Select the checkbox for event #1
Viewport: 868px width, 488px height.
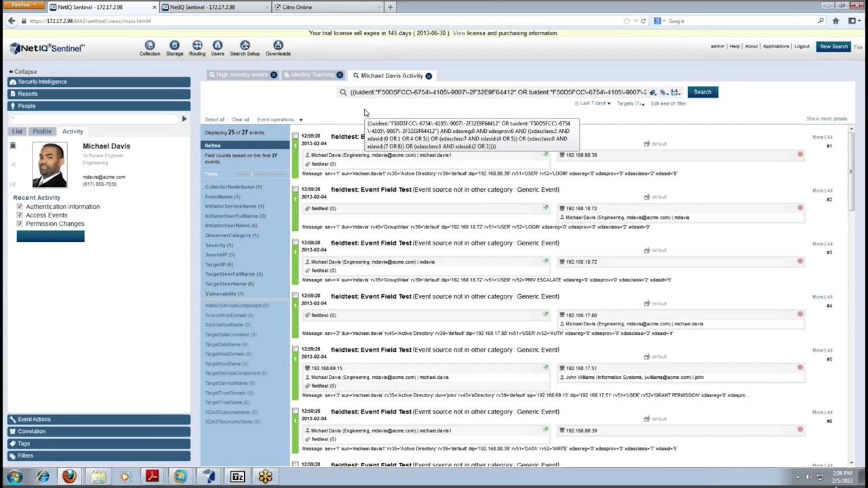pos(295,136)
